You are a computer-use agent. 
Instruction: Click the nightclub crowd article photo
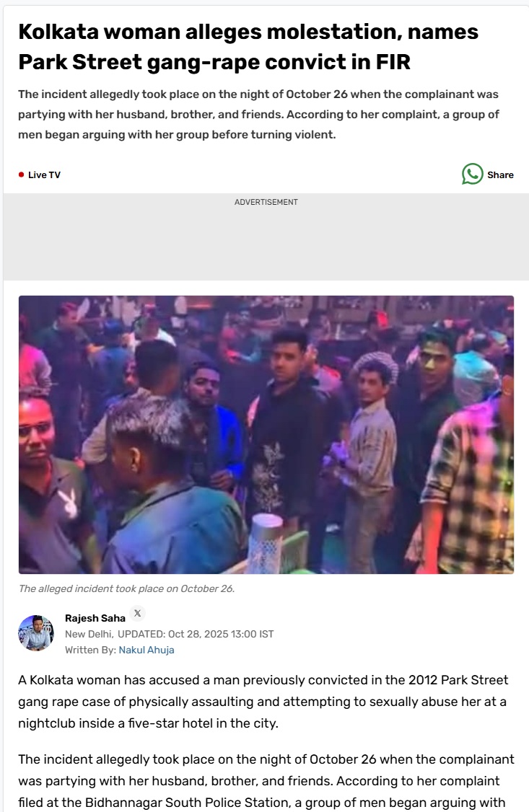[x=266, y=434]
